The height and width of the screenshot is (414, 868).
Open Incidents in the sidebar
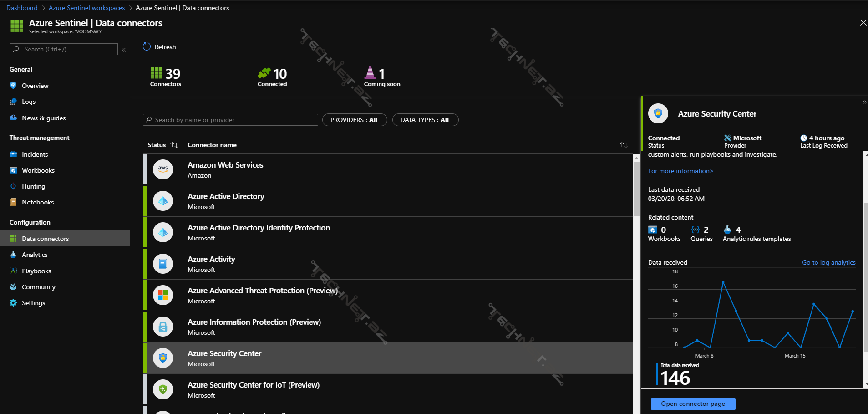click(35, 154)
